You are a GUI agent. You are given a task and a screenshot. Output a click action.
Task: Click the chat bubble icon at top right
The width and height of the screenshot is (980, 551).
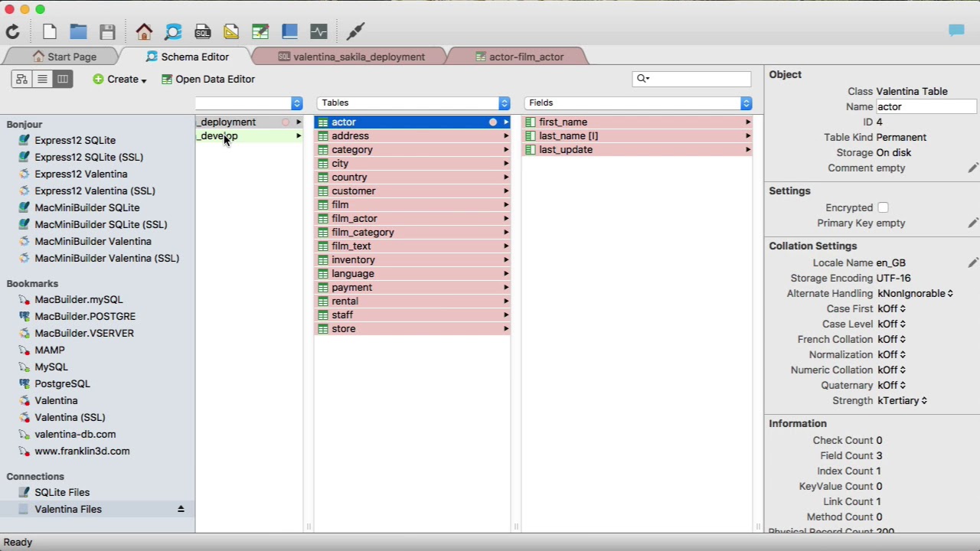[956, 31]
